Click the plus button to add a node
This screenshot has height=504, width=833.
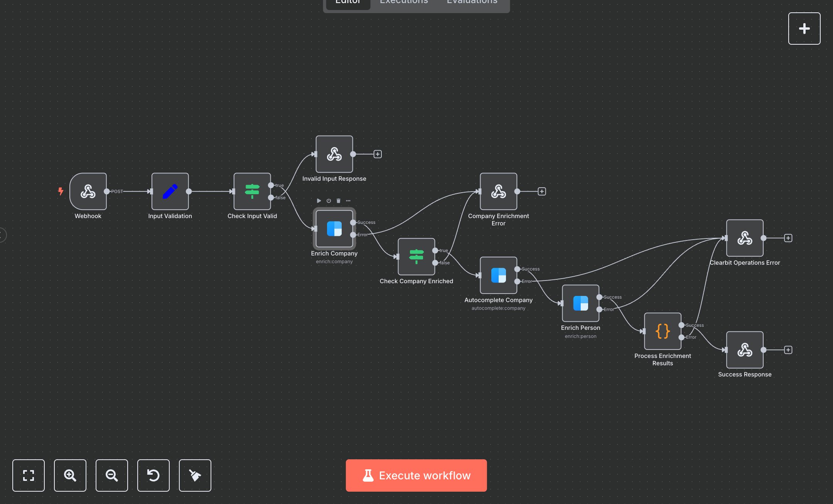coord(804,28)
